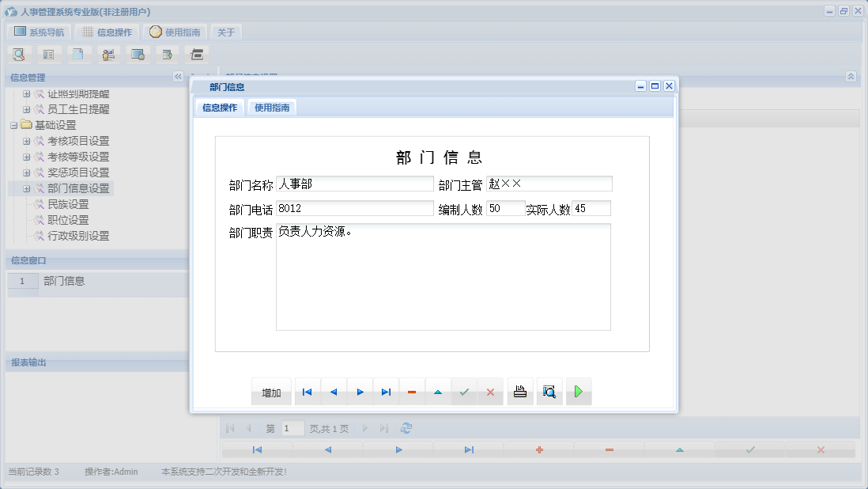
Task: Delete the current record with the red minus icon
Action: coord(411,391)
